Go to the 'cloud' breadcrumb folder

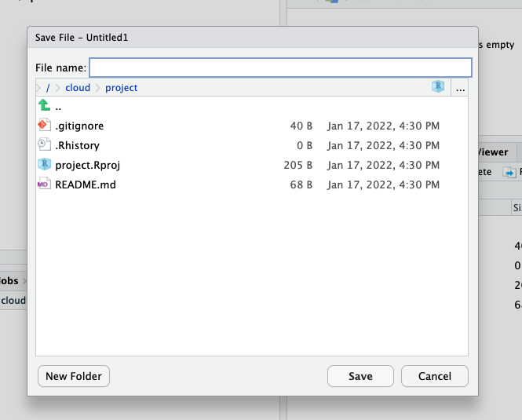pyautogui.click(x=78, y=88)
